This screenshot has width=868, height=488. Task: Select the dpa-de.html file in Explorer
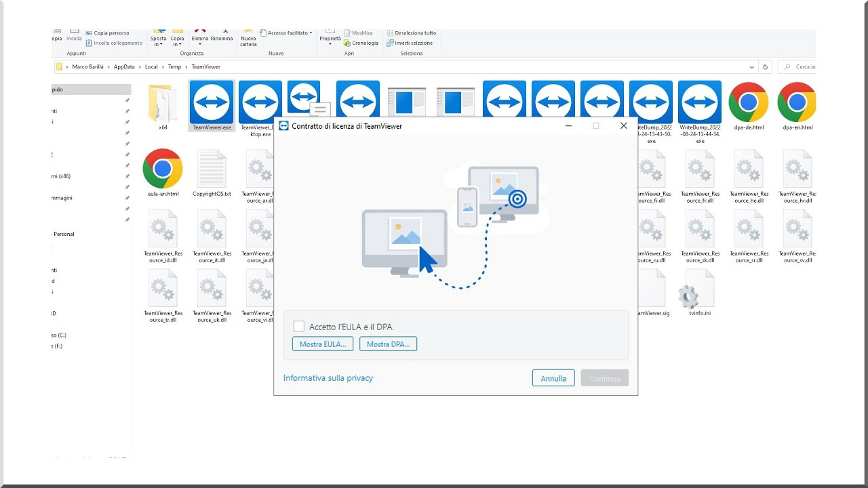(x=749, y=106)
